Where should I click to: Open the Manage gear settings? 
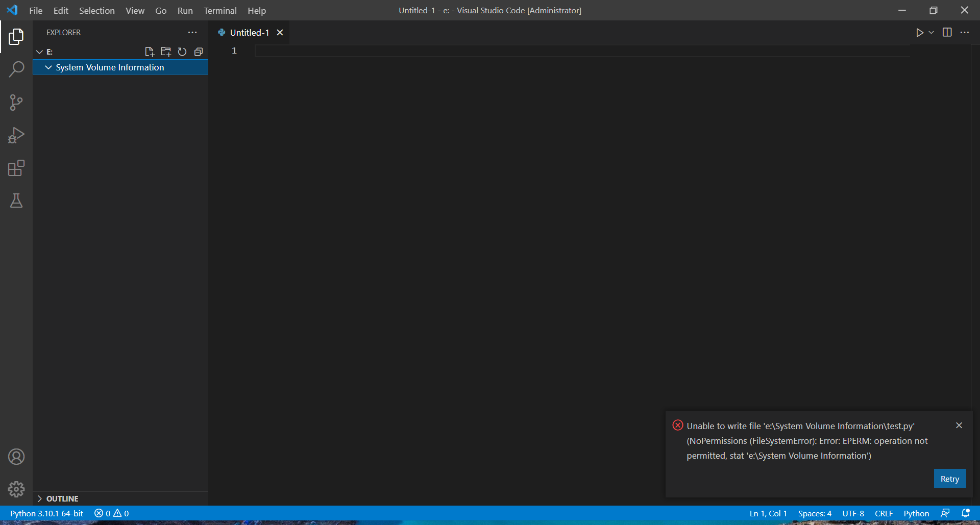tap(16, 489)
